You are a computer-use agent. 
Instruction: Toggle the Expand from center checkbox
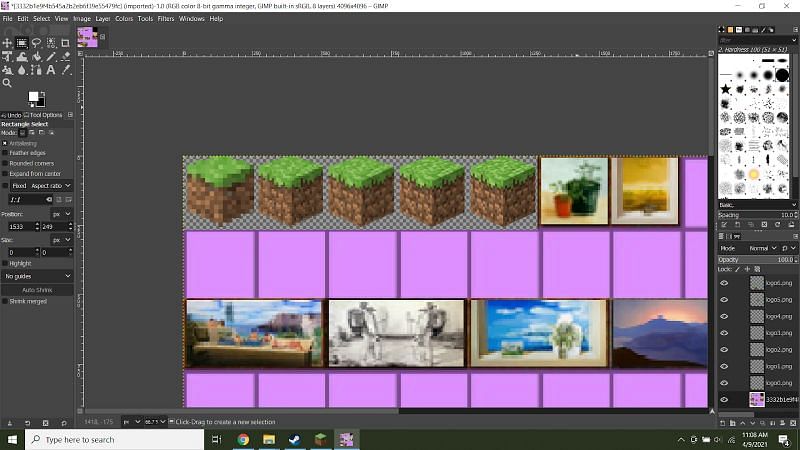coord(5,173)
